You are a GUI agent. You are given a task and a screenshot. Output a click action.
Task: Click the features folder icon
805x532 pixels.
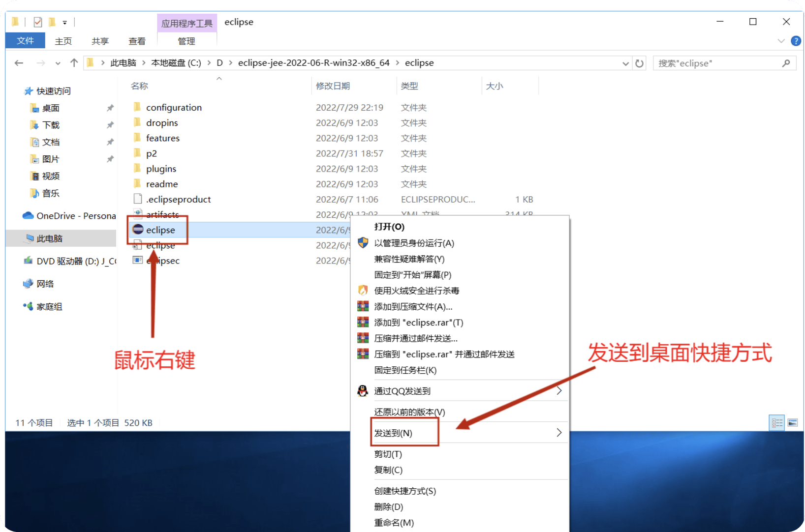pos(137,137)
